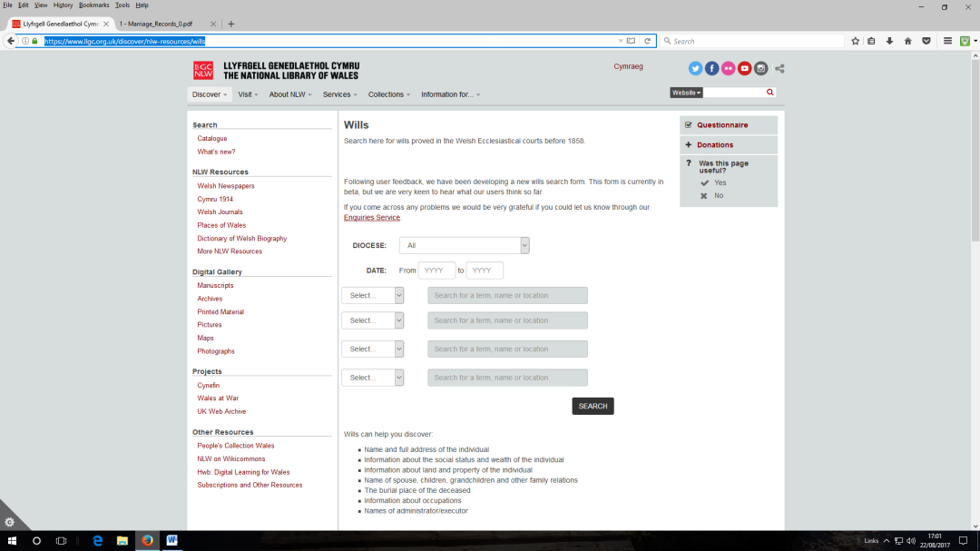Open the Flickr icon link

pos(728,68)
